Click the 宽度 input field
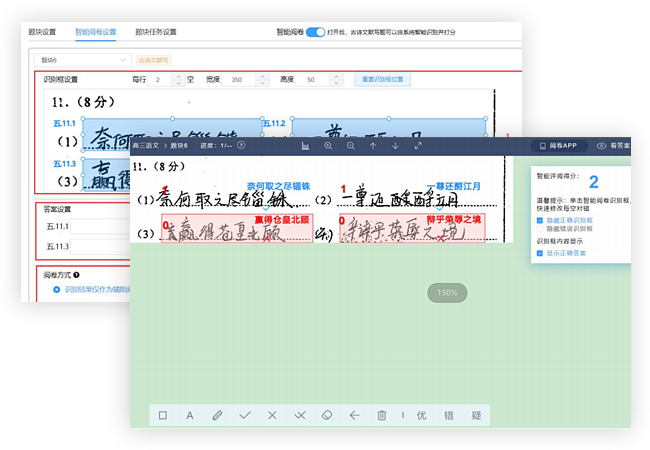This screenshot has width=650, height=450. 250,79
